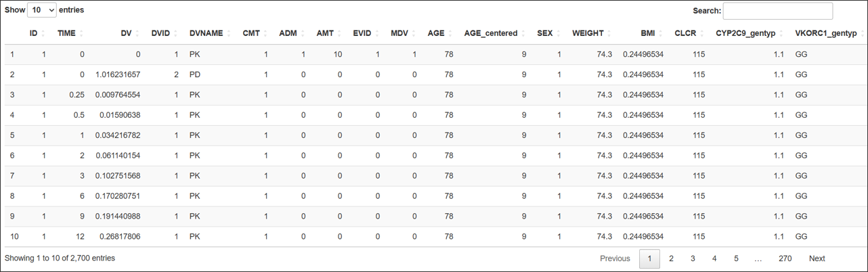
Task: Jump to last page 270
Action: pyautogui.click(x=785, y=258)
